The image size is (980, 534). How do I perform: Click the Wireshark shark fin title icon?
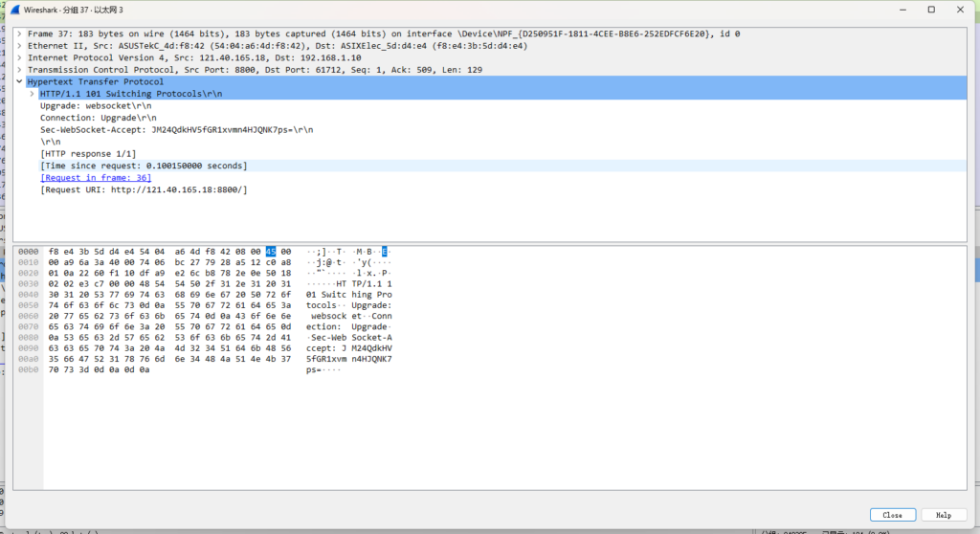[x=15, y=10]
